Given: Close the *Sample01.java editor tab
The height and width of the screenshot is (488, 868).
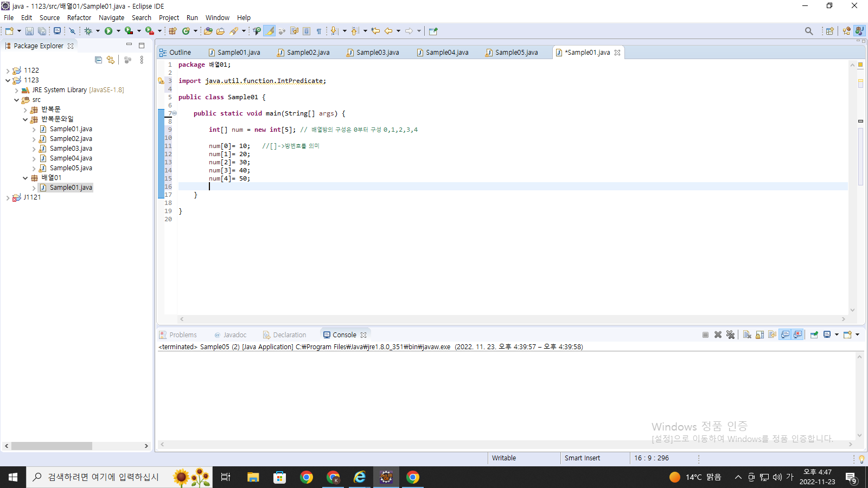Looking at the screenshot, I should [x=617, y=53].
